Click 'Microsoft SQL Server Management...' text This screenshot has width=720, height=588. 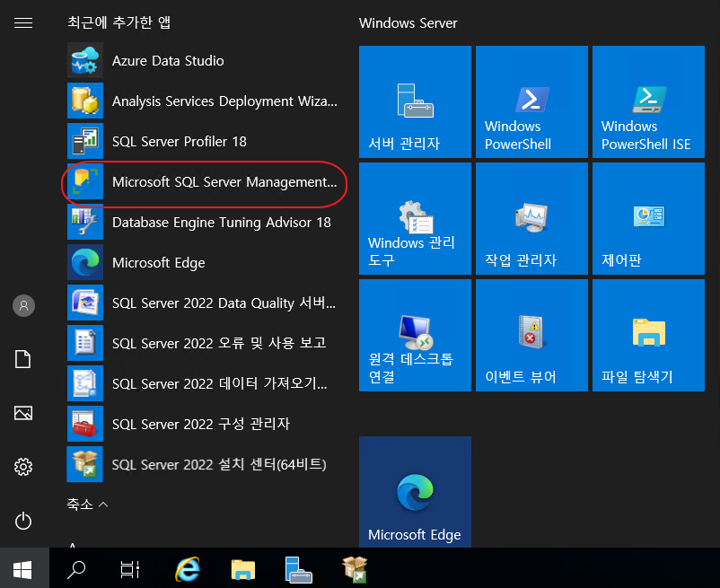(224, 182)
